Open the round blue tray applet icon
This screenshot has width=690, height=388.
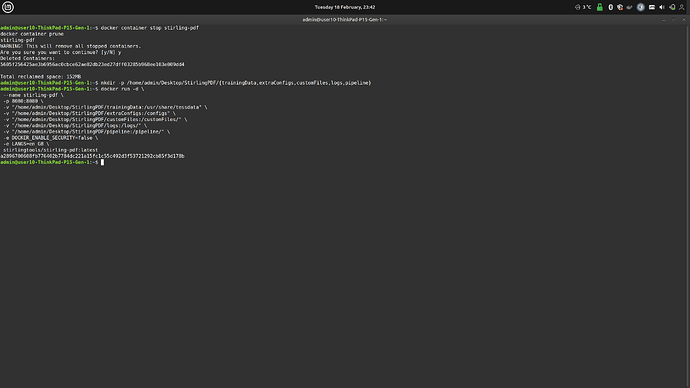click(x=641, y=7)
